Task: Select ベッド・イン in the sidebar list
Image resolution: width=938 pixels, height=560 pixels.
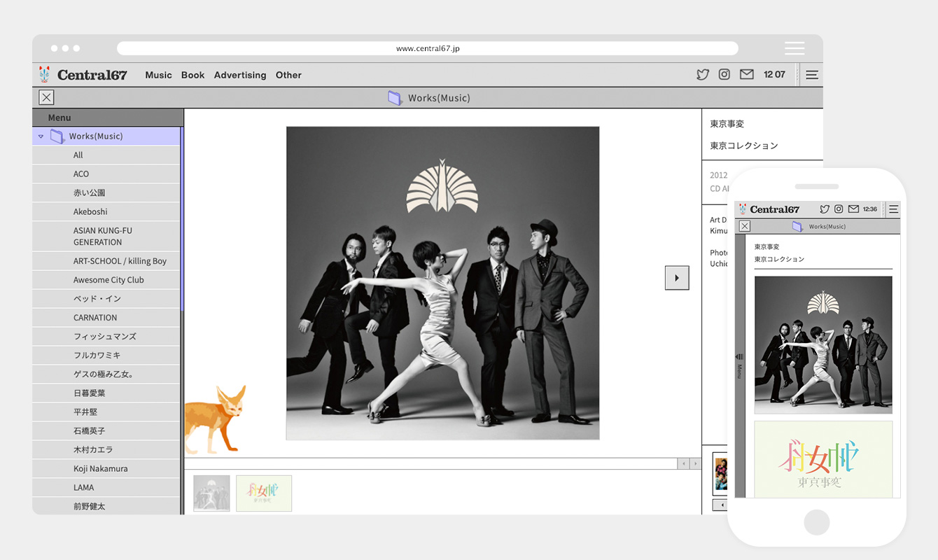Action: [106, 299]
